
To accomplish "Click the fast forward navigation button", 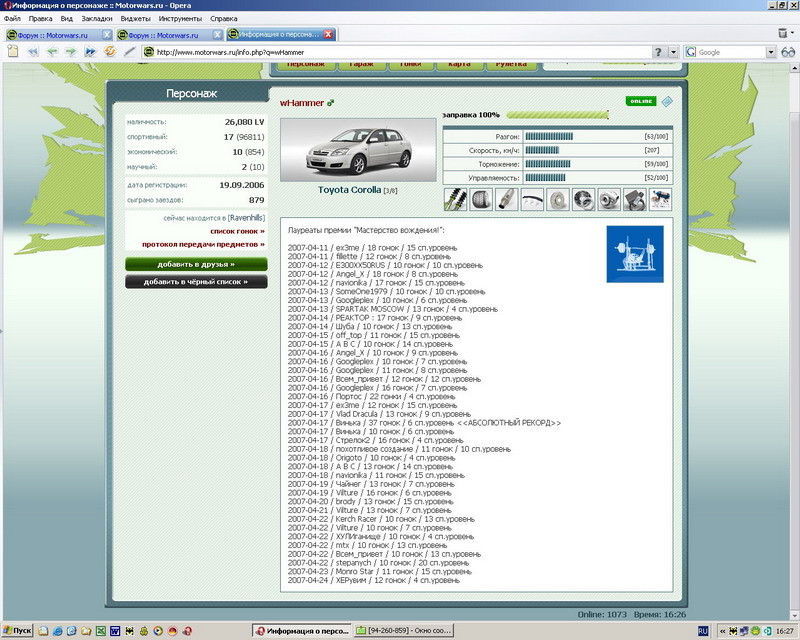I will [90, 52].
